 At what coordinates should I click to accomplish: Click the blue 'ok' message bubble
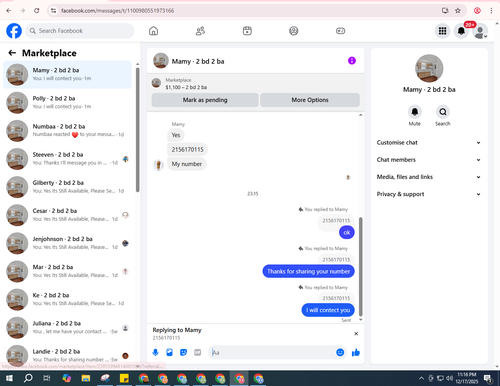click(x=347, y=232)
